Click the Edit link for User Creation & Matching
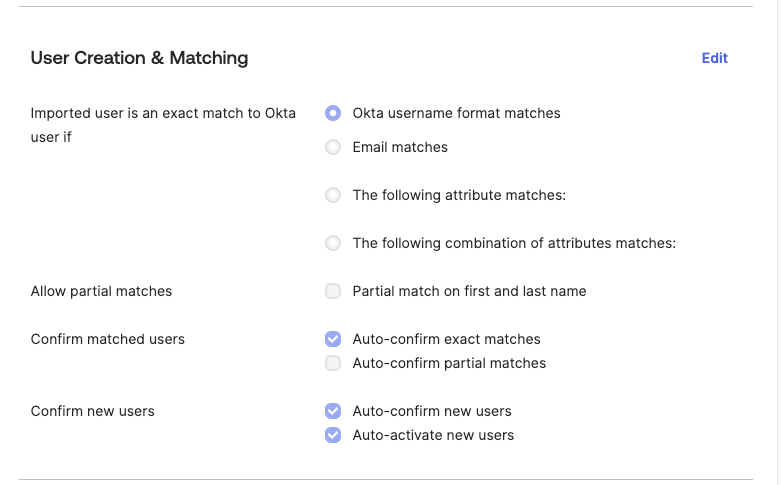Viewport: 781px width, 485px height. point(714,58)
